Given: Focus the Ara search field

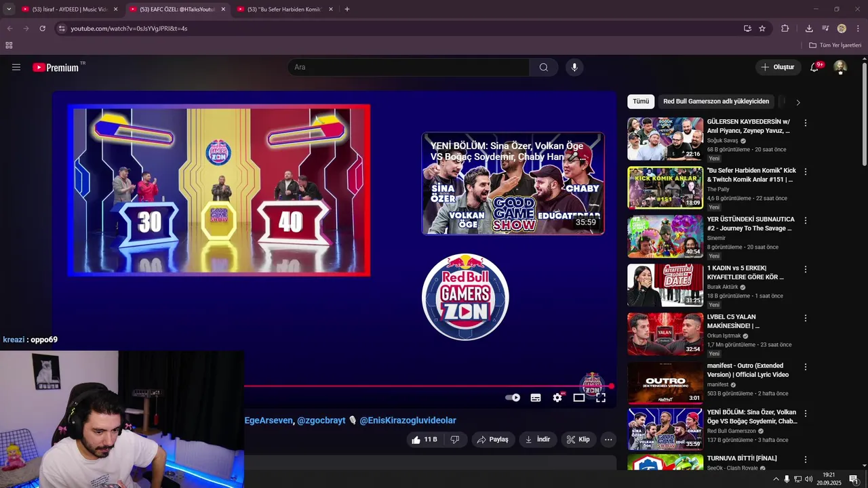Looking at the screenshot, I should click(409, 67).
